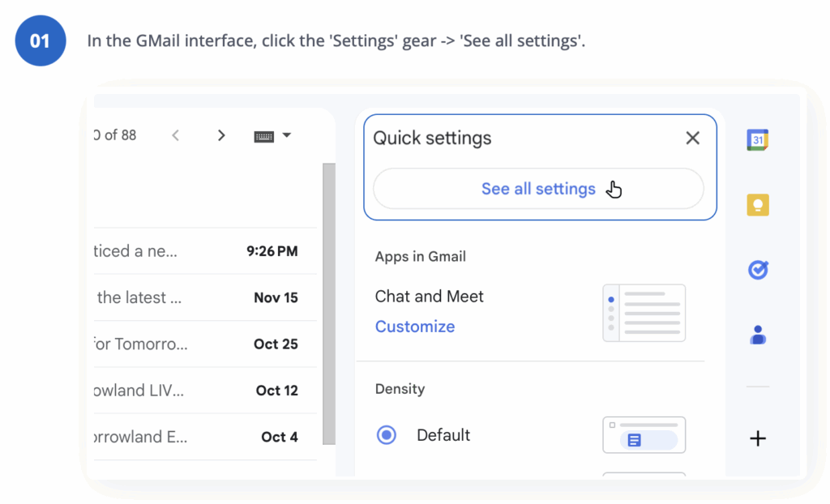Open the input tools dropdown arrow
Image resolution: width=830 pixels, height=504 pixels.
[289, 135]
